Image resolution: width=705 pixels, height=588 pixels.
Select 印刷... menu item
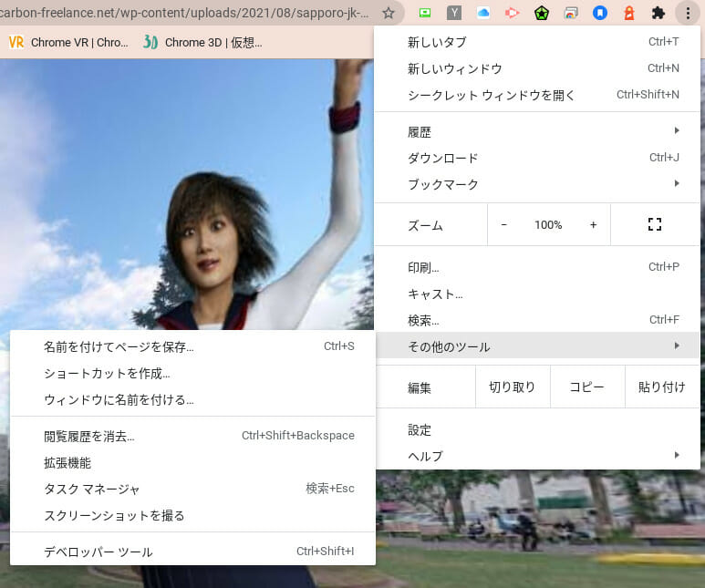[x=537, y=267]
